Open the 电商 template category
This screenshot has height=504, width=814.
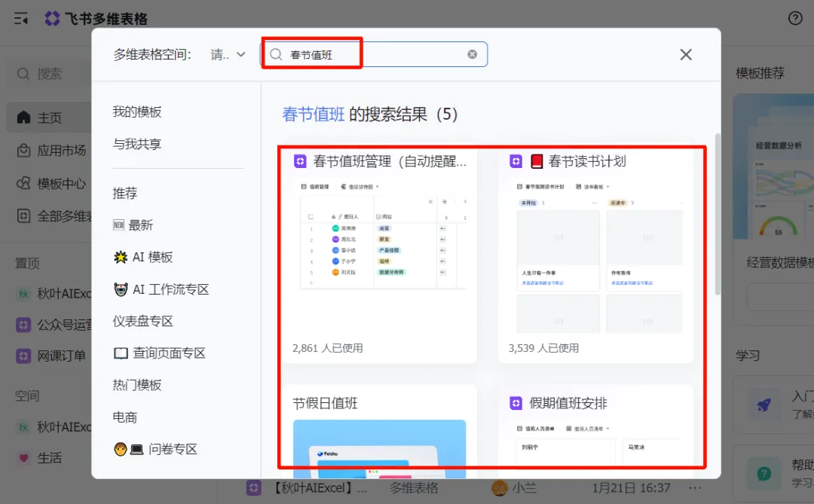click(125, 417)
